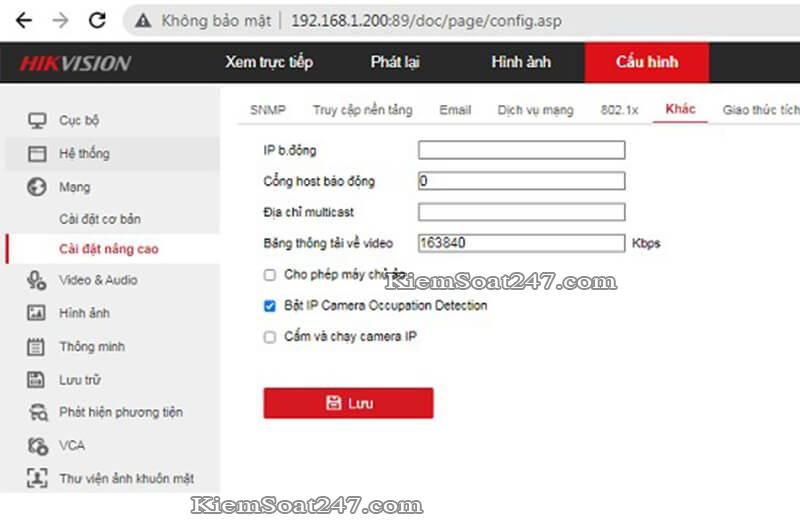Click the Lưu save button

348,403
